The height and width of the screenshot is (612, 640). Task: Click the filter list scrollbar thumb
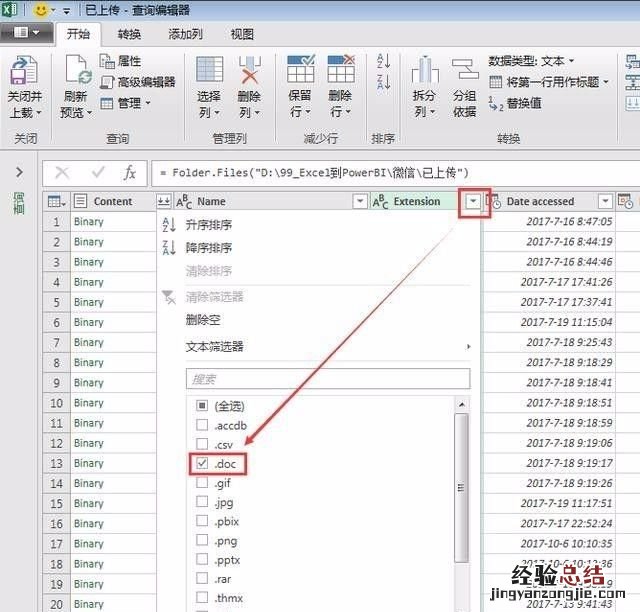tap(461, 488)
